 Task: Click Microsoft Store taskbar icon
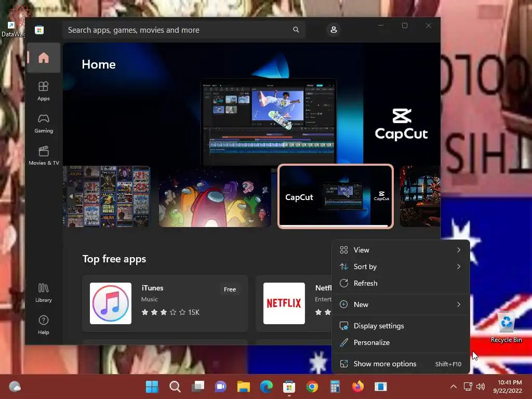click(289, 387)
